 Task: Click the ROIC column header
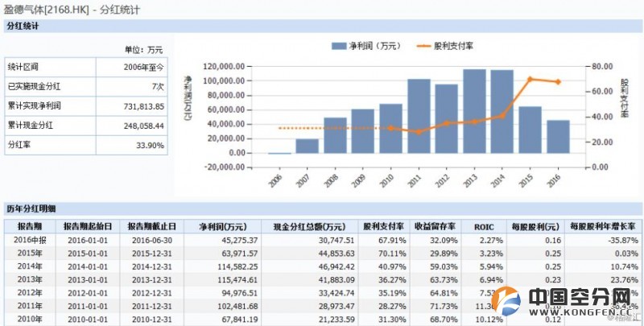[x=484, y=227]
